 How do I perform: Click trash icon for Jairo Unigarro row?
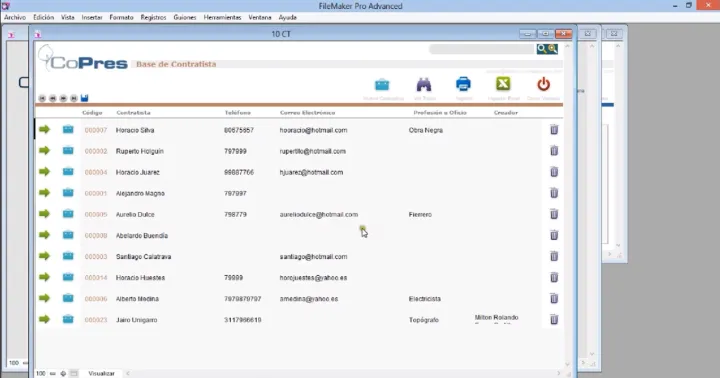pyautogui.click(x=554, y=320)
